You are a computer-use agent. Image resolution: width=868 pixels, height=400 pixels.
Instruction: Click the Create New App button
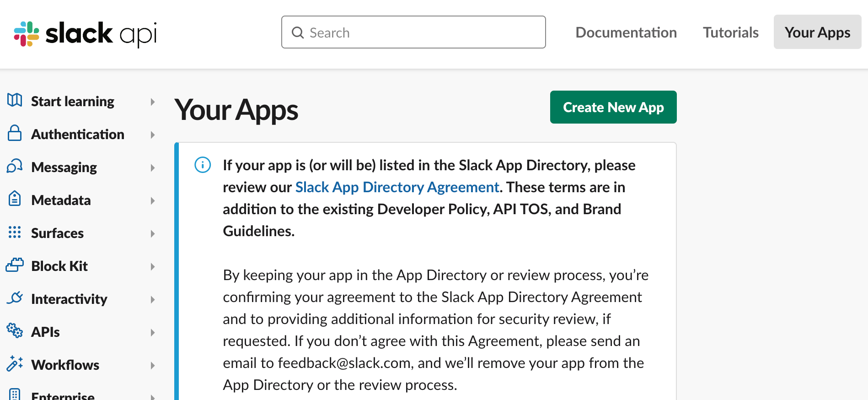pos(613,107)
